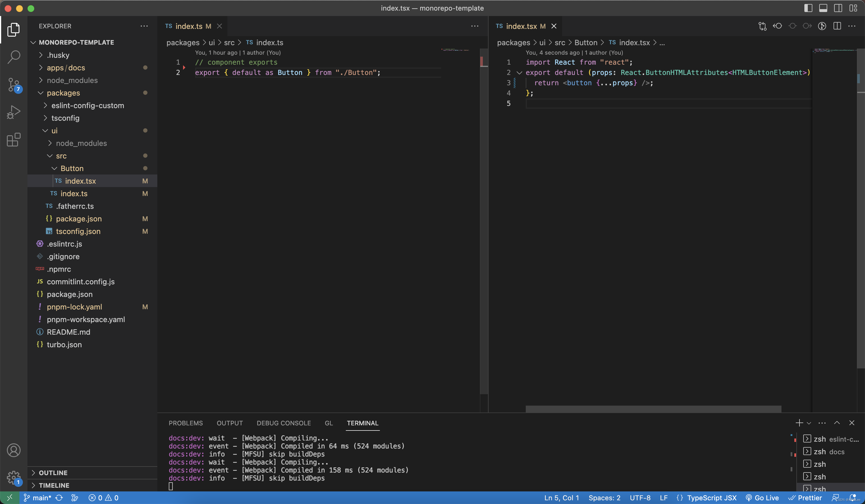
Task: Expand the TIMELINE section
Action: (x=92, y=485)
